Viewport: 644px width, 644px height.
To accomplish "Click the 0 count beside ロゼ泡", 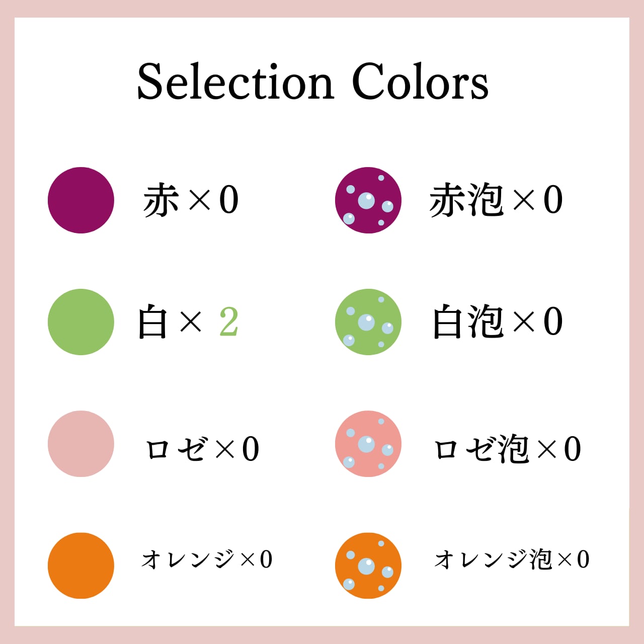I will coord(572,449).
